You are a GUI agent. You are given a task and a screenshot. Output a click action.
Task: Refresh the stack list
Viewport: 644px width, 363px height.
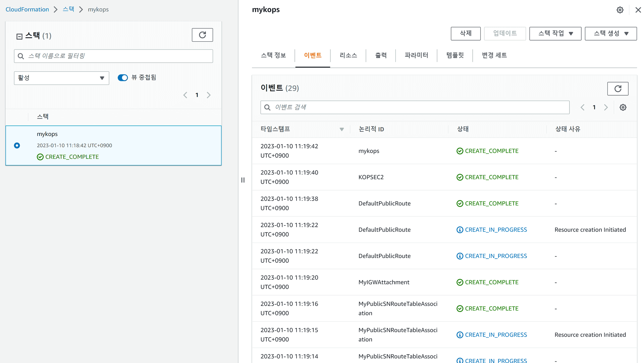pos(202,35)
